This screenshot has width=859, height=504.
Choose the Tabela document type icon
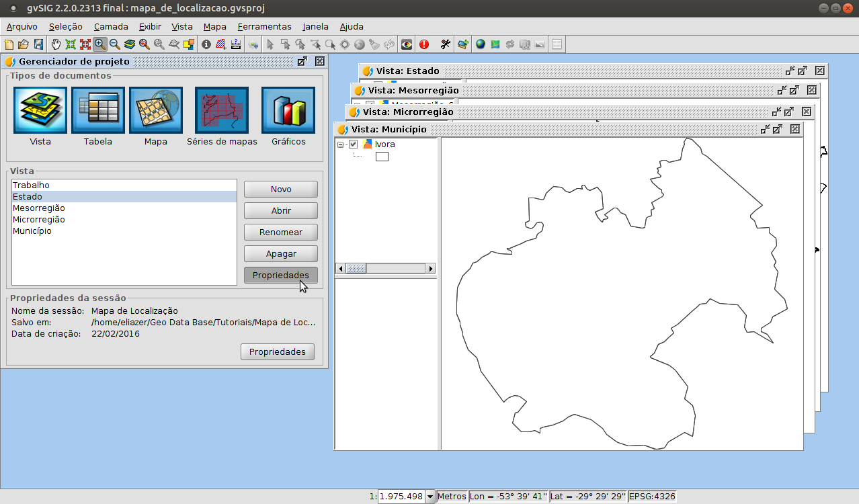pos(98,110)
